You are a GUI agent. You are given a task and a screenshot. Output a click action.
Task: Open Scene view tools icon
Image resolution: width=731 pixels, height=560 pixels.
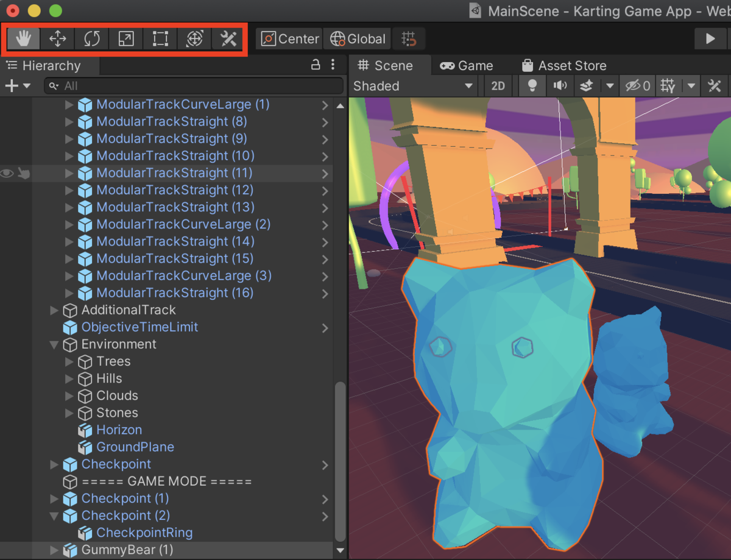click(x=715, y=86)
